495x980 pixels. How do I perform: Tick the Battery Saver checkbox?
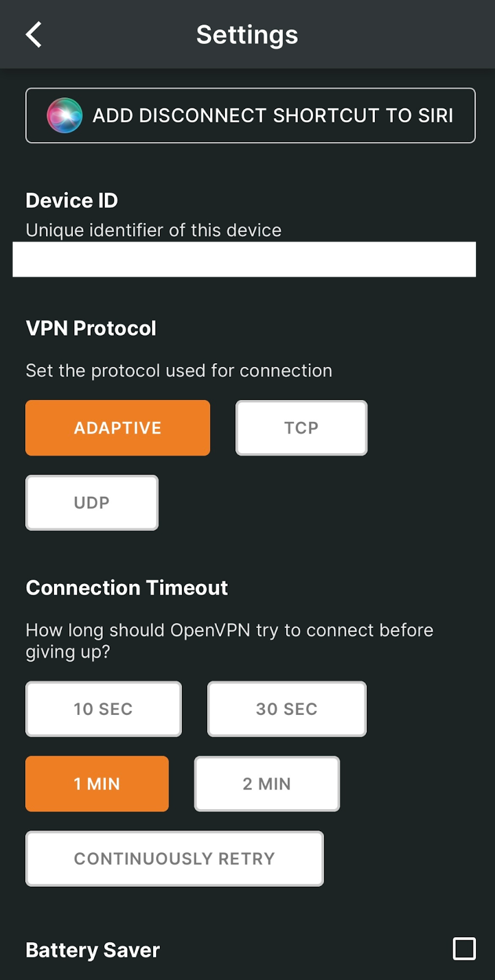[464, 949]
